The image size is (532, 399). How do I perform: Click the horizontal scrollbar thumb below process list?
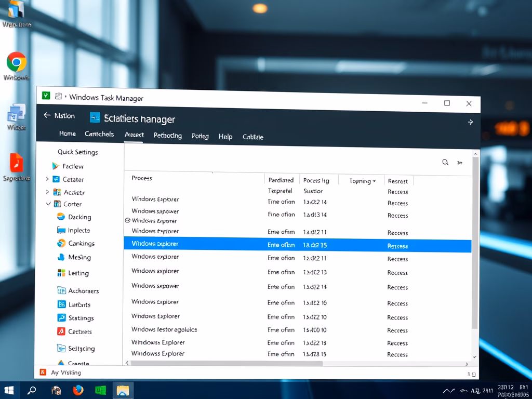coord(227,363)
